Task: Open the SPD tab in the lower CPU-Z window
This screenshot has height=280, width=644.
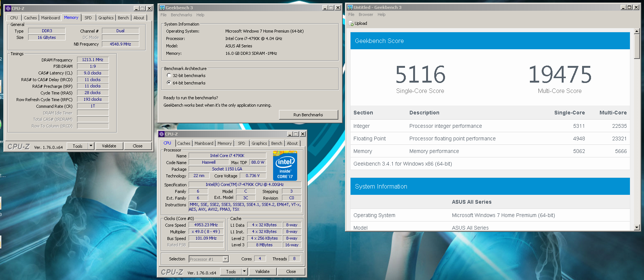Action: [242, 143]
